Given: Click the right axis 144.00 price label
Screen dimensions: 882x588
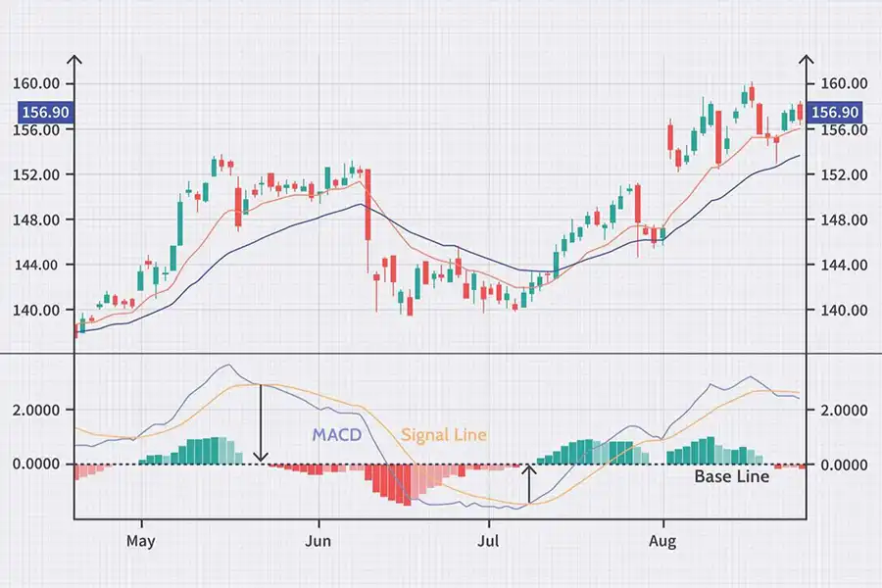Looking at the screenshot, I should coord(844,265).
